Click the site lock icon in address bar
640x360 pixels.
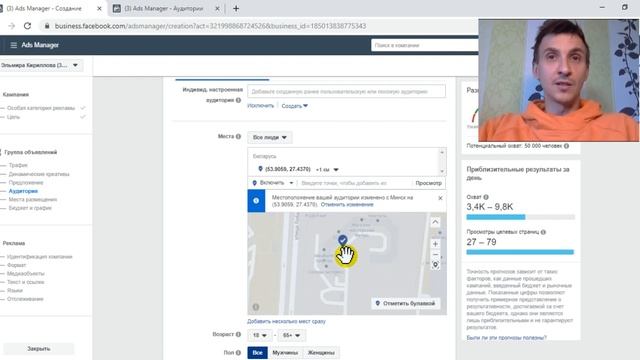click(x=47, y=26)
